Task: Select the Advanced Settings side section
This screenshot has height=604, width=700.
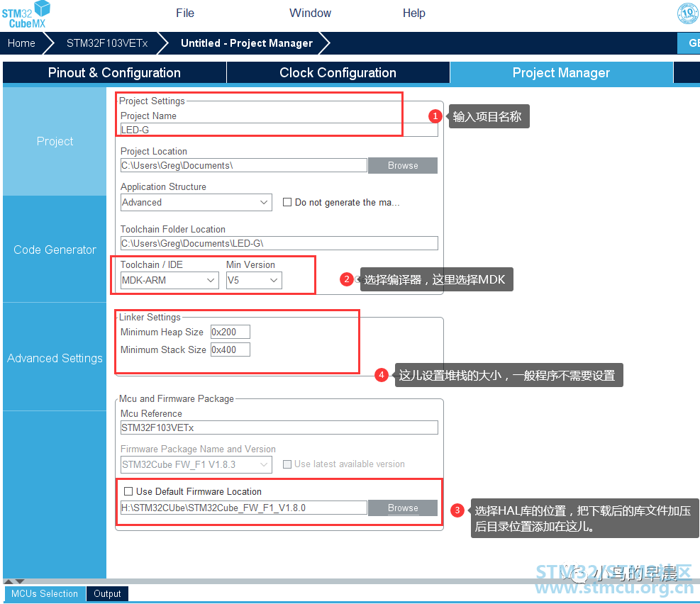Action: click(x=55, y=358)
